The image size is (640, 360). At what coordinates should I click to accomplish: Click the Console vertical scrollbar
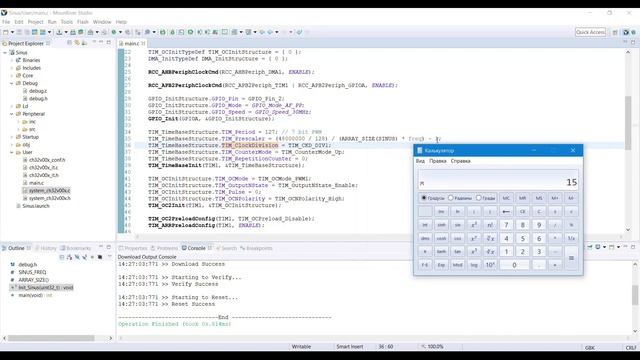tap(635, 295)
